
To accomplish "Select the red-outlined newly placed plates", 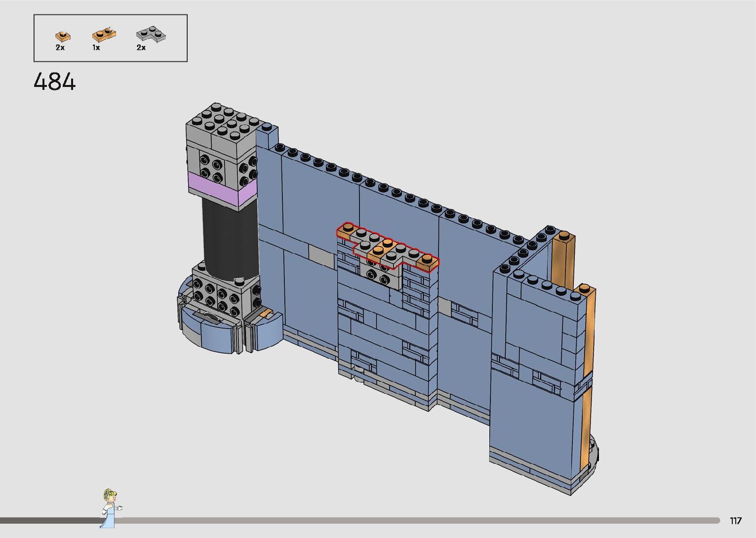I will click(x=388, y=247).
